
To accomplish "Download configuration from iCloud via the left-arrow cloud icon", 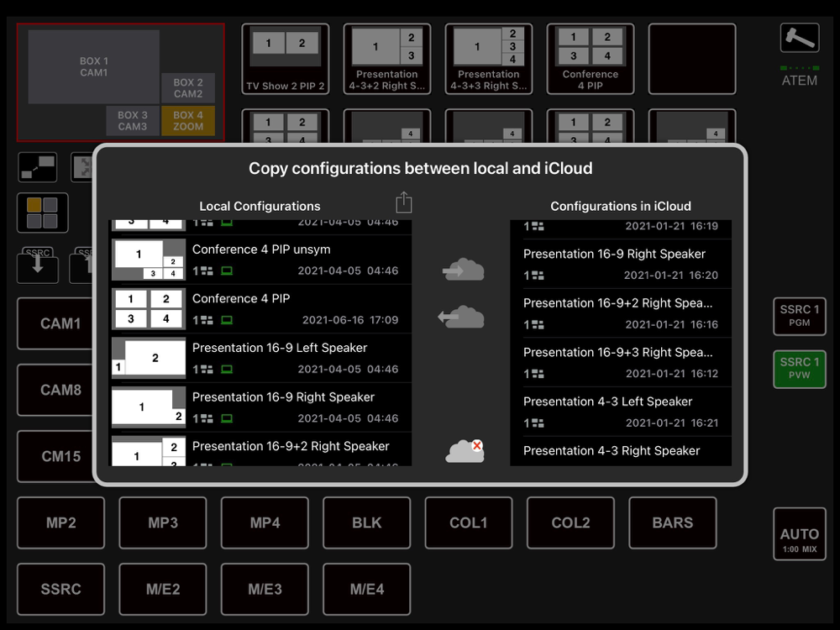I will (x=461, y=317).
